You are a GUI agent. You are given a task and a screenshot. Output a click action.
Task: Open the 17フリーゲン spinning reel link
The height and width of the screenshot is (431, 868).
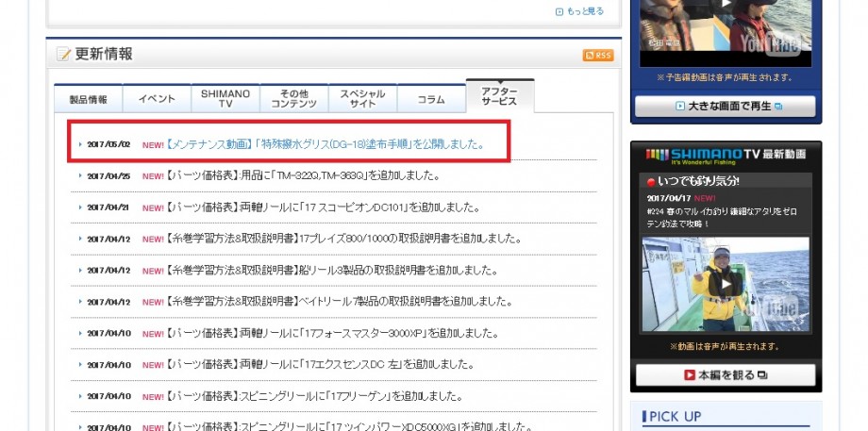(314, 397)
